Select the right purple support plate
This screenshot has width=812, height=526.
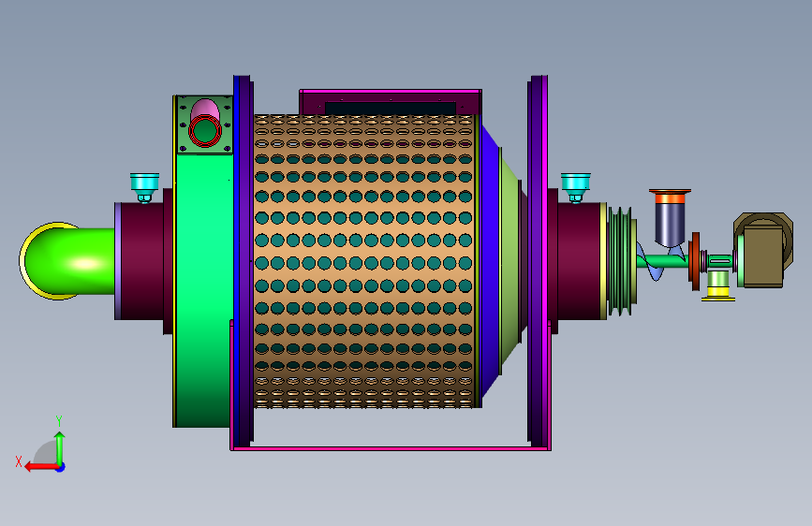538,261
